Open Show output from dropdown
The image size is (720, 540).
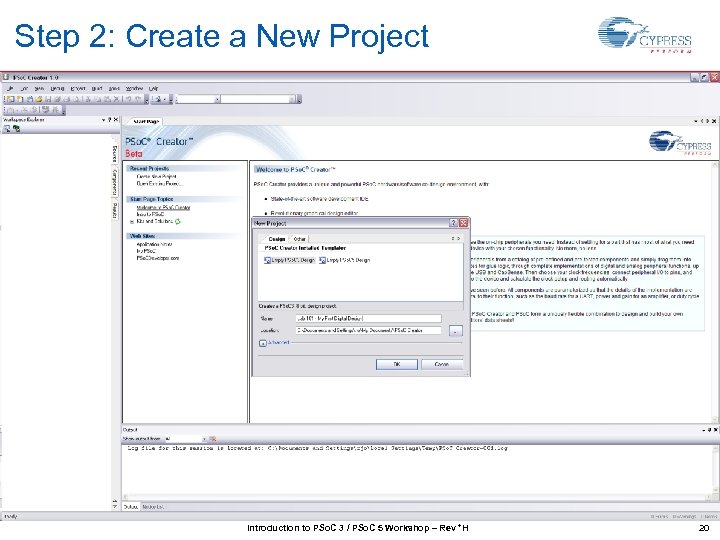(204, 439)
